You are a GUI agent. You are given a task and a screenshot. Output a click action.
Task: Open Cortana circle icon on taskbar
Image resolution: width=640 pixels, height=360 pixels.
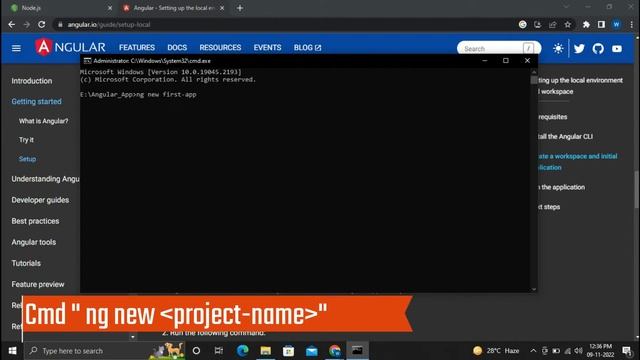(196, 351)
